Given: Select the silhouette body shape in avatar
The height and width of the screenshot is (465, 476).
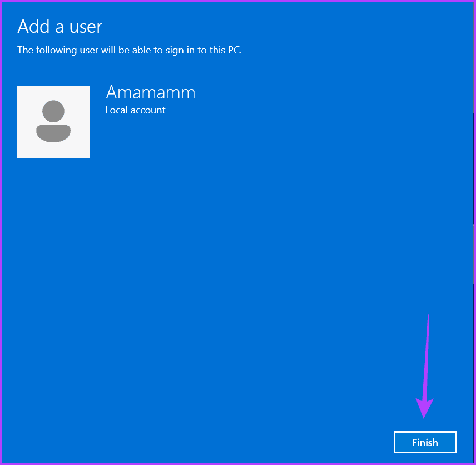Looking at the screenshot, I should tap(53, 133).
